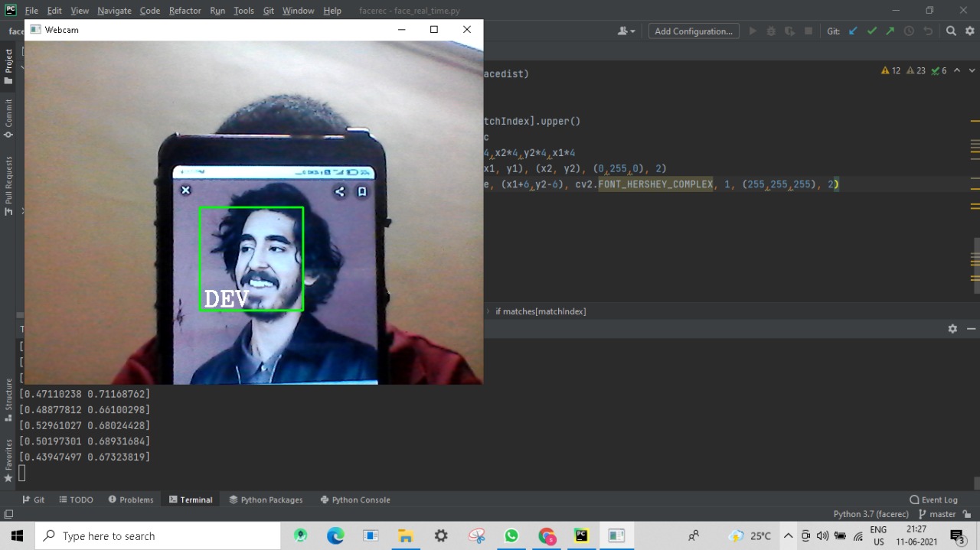Open the Help menu
Screen dimensions: 980x550
[332, 11]
